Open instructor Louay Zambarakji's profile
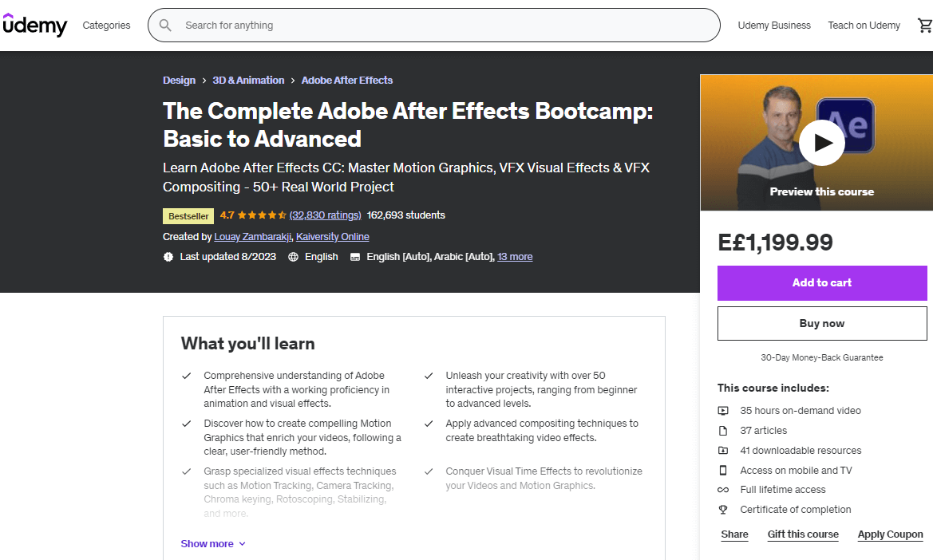Screen dimensions: 933x560 253,237
